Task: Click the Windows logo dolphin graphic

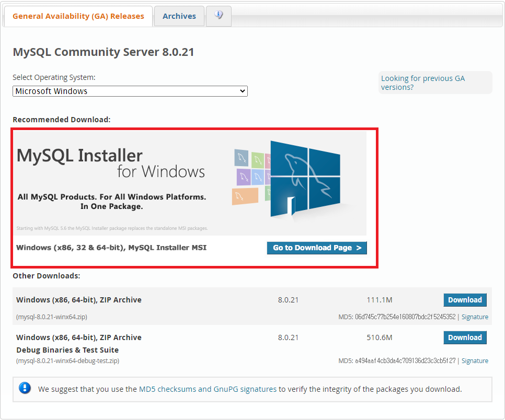Action: pos(305,179)
